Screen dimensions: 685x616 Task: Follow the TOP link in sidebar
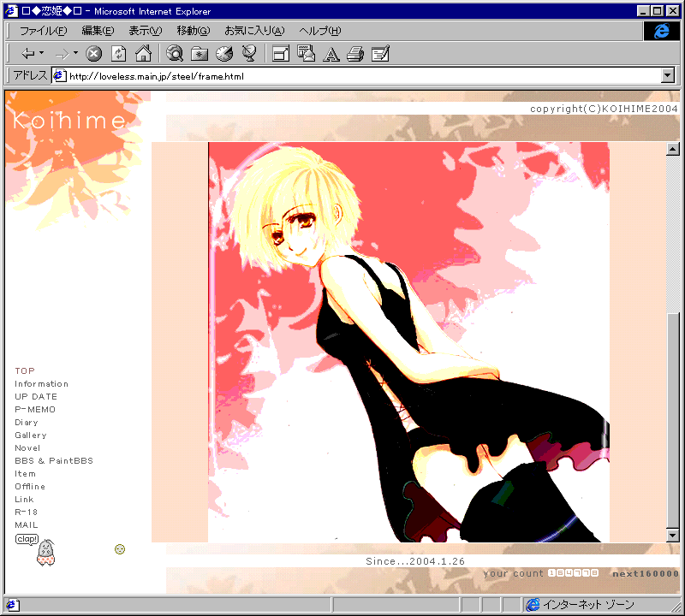click(25, 371)
